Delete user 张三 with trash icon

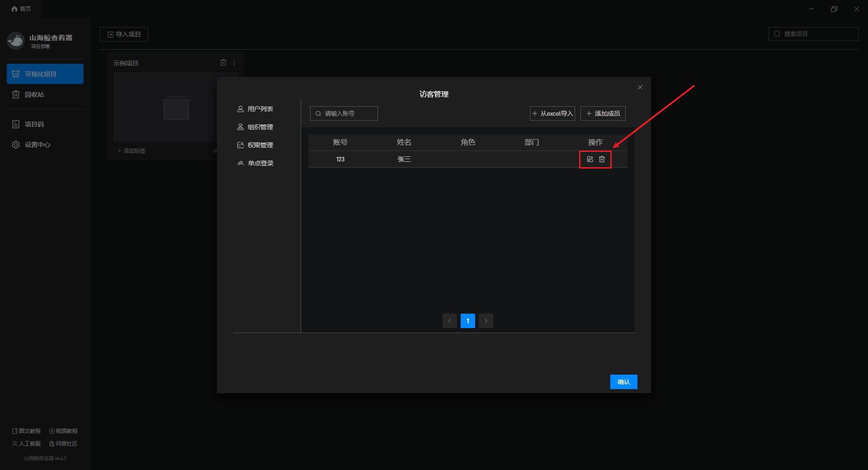click(x=602, y=159)
